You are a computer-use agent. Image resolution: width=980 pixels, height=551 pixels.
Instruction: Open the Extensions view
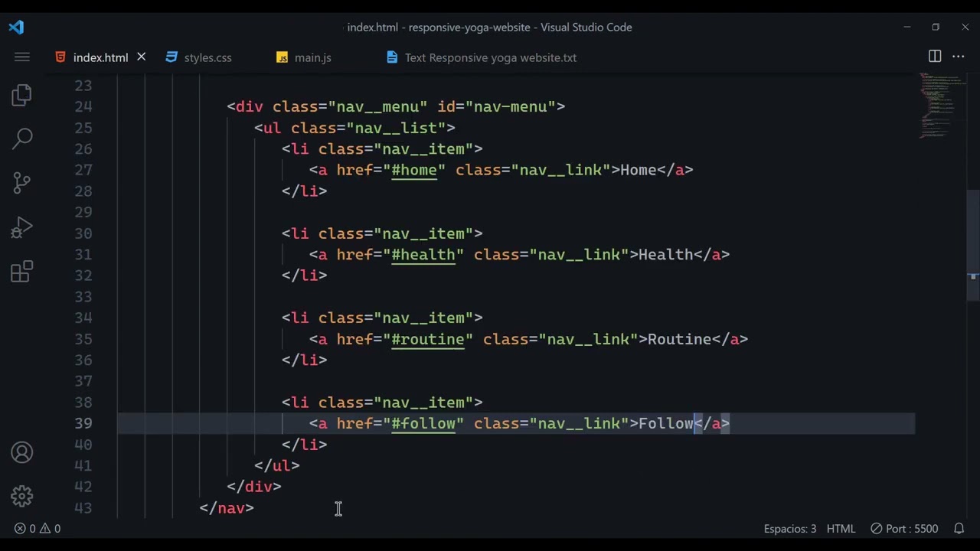pos(22,271)
